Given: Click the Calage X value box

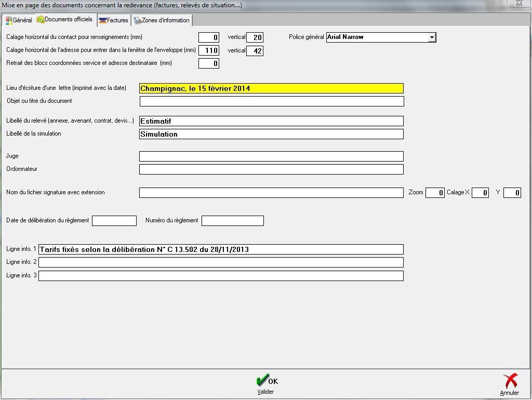Looking at the screenshot, I should [480, 193].
